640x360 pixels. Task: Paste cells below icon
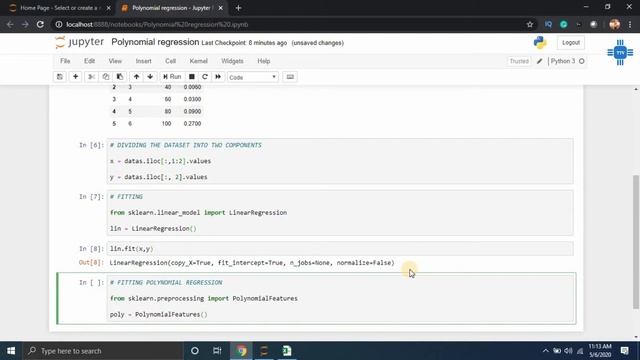coord(120,77)
